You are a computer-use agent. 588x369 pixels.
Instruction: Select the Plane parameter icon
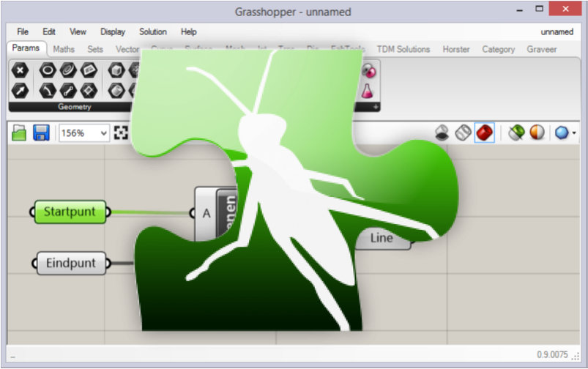(x=89, y=70)
